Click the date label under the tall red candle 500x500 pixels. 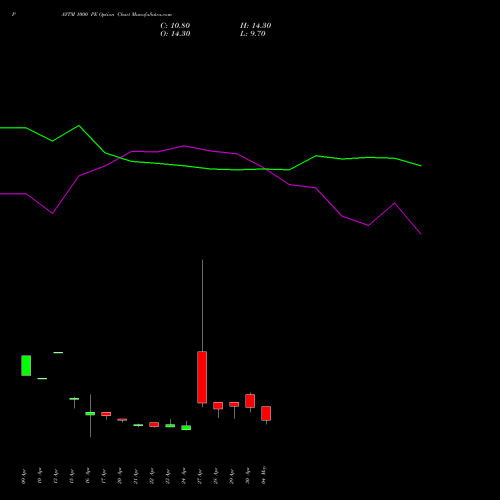pos(200,476)
